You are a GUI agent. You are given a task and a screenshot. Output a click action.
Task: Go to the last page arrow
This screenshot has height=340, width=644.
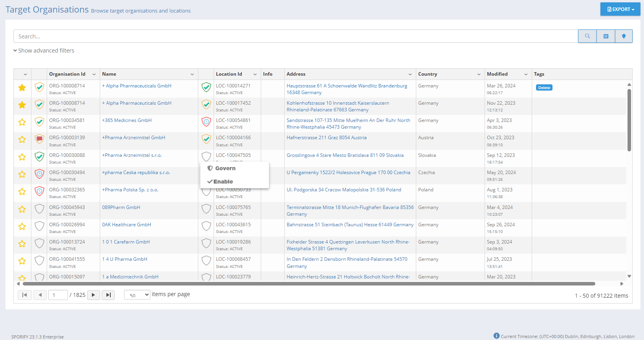pyautogui.click(x=108, y=295)
